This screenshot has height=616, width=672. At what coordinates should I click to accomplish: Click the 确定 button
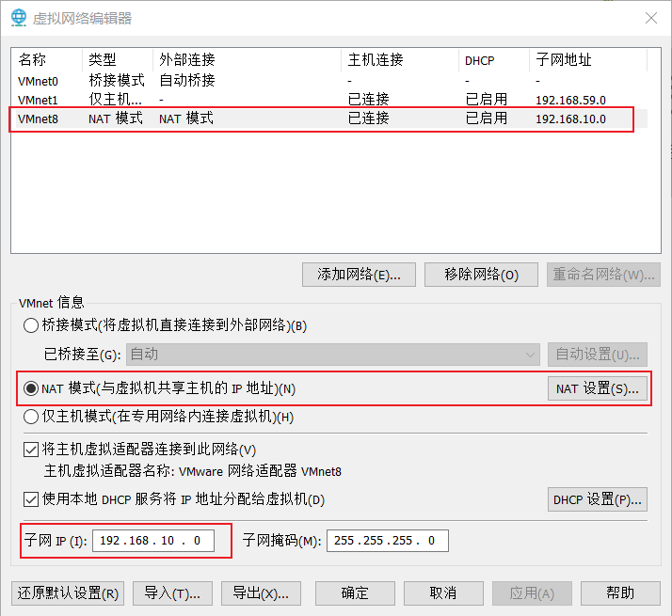(x=355, y=593)
